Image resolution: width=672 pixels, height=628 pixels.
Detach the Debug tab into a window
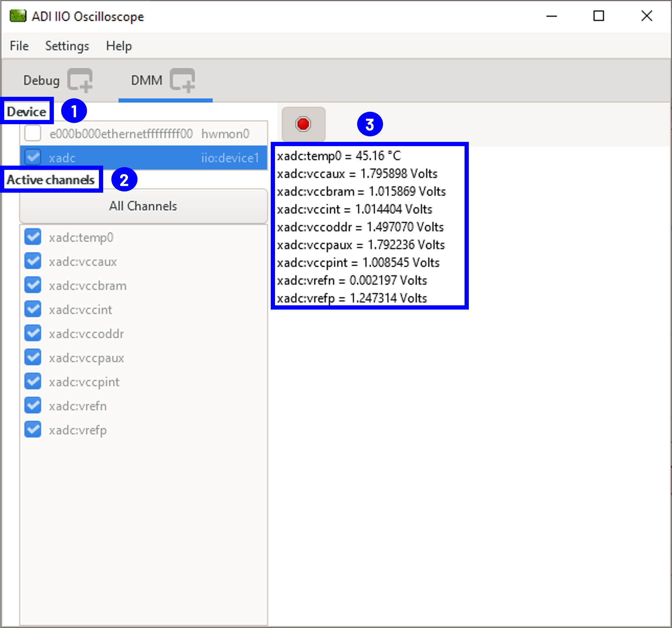tap(80, 80)
